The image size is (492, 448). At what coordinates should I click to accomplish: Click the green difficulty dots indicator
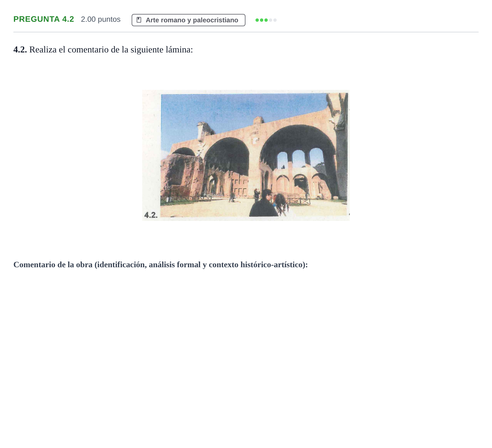266,20
